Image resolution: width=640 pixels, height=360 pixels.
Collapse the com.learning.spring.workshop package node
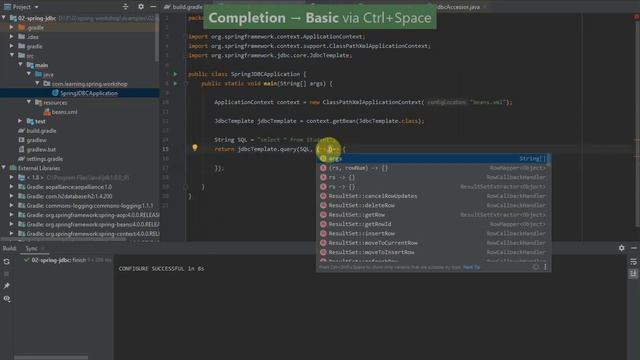pyautogui.click(x=38, y=83)
